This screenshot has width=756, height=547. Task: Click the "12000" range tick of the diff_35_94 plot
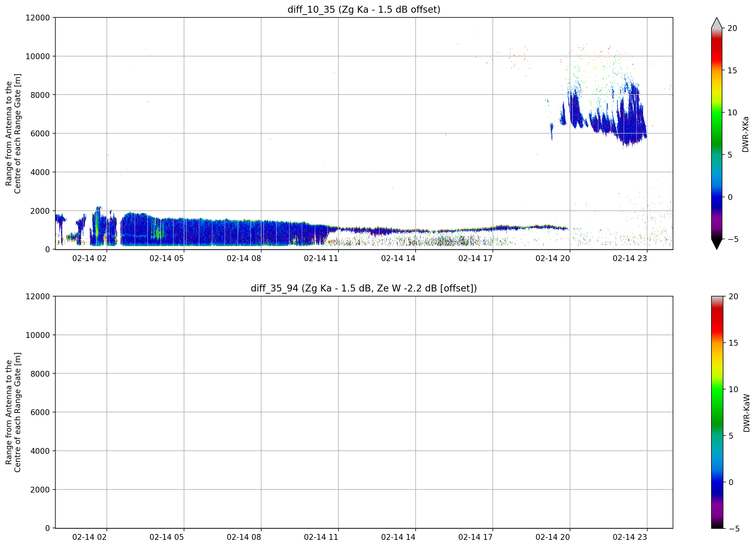coord(38,296)
